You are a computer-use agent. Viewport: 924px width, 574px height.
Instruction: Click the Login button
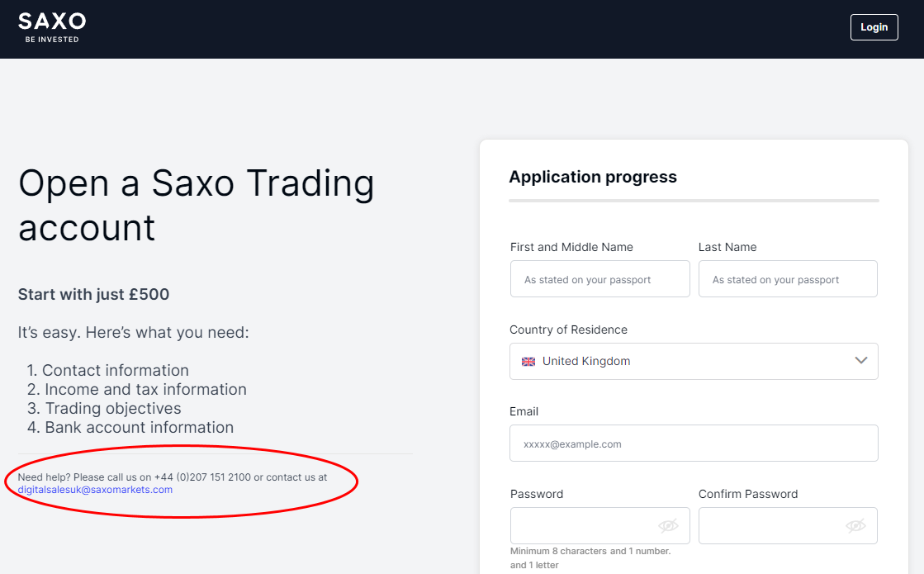pos(874,27)
